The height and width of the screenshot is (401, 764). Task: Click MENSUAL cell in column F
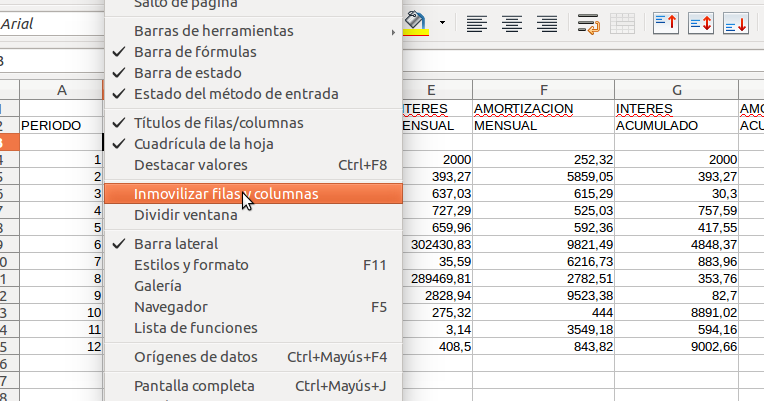pos(544,125)
